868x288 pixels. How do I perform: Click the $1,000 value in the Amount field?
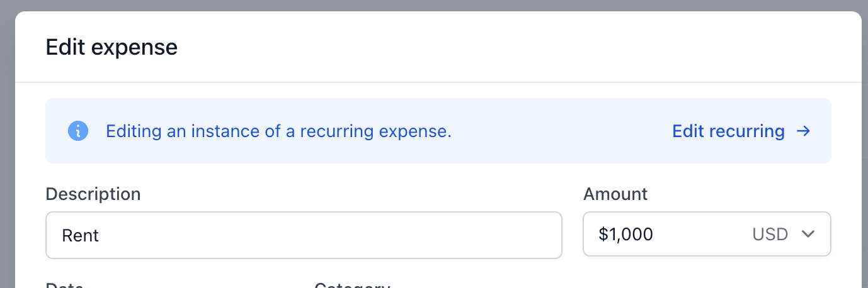pyautogui.click(x=625, y=235)
